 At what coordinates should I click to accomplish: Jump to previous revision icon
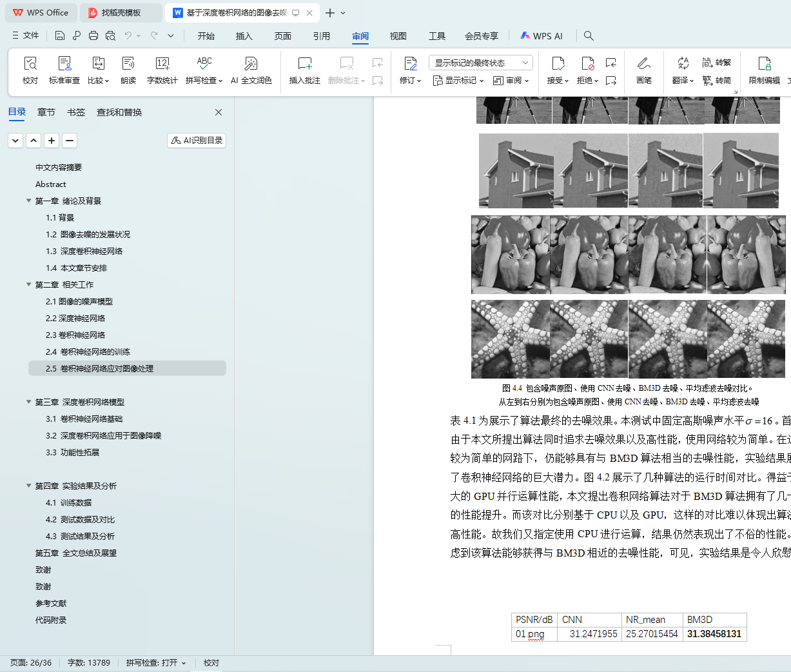pos(610,63)
